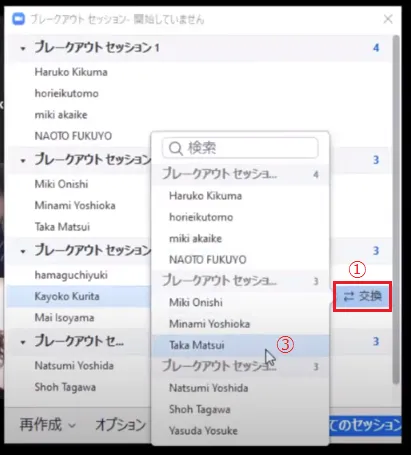Image resolution: width=411 pixels, height=455 pixels.
Task: Click the ブレークアウト セッション 1 header title
Action: (97, 47)
